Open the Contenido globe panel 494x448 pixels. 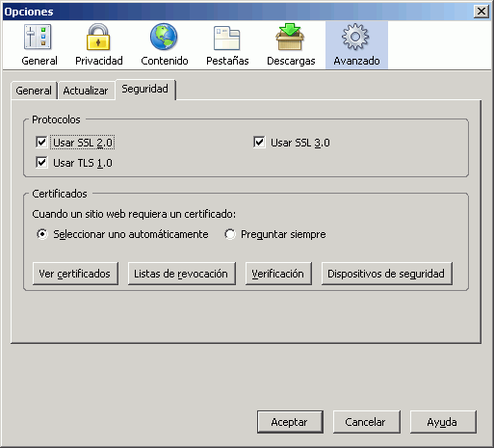pos(164,45)
